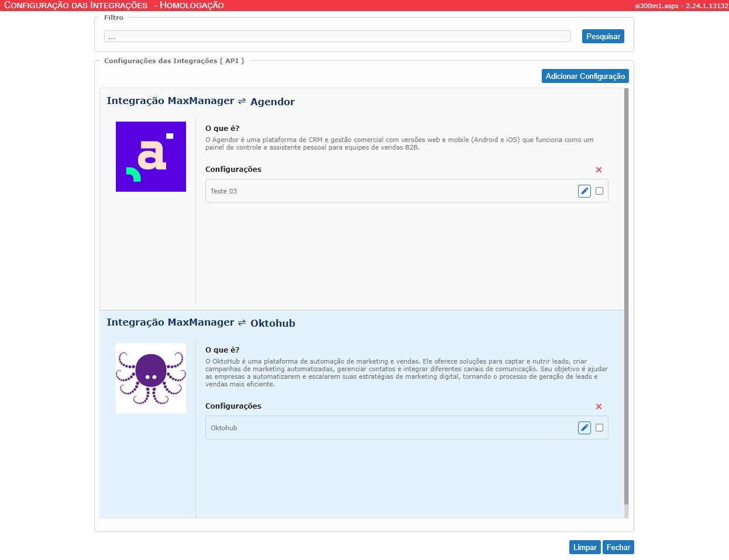Click the Agendor logo image

coord(151,157)
